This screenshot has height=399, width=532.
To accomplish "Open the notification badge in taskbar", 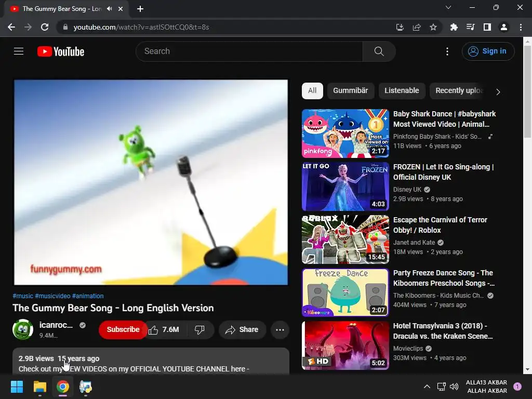I will (517, 387).
